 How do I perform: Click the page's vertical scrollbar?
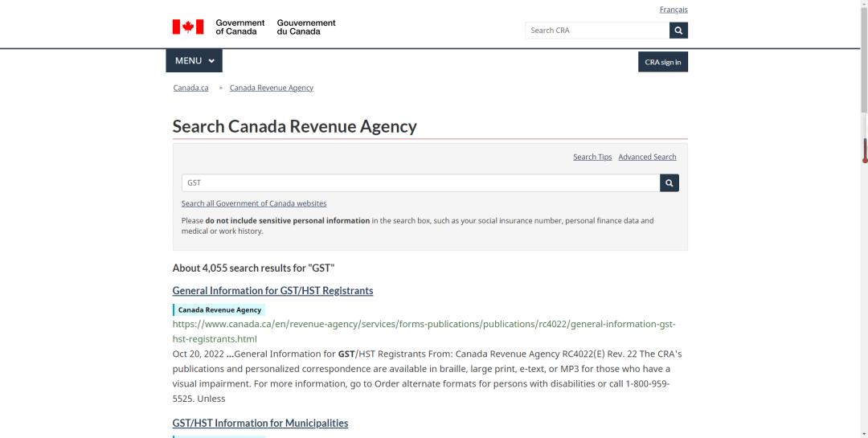pyautogui.click(x=864, y=151)
